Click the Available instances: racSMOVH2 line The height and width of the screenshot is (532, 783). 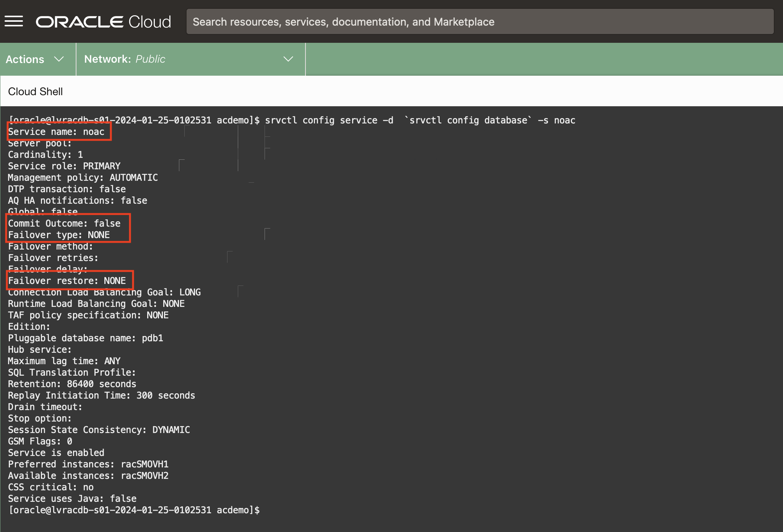pyautogui.click(x=88, y=476)
